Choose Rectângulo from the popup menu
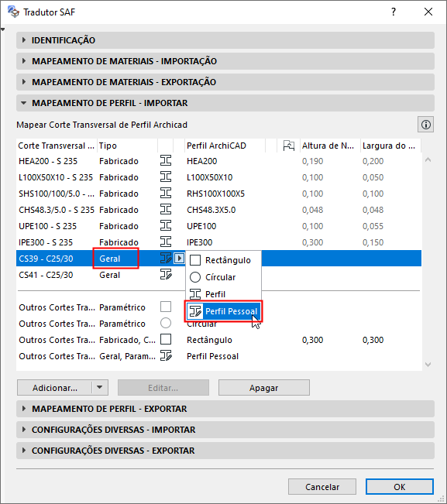447x504 pixels. 223,260
